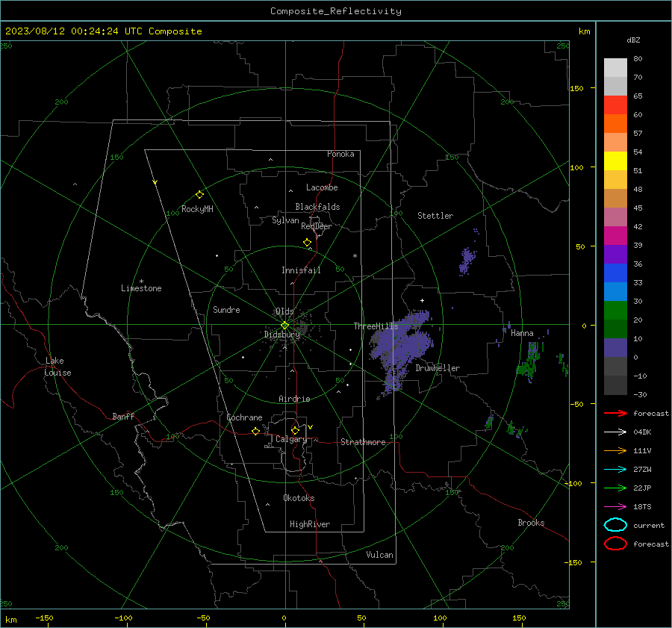
Task: Click the yellow diamond marker near Cochrane
Action: (x=256, y=432)
